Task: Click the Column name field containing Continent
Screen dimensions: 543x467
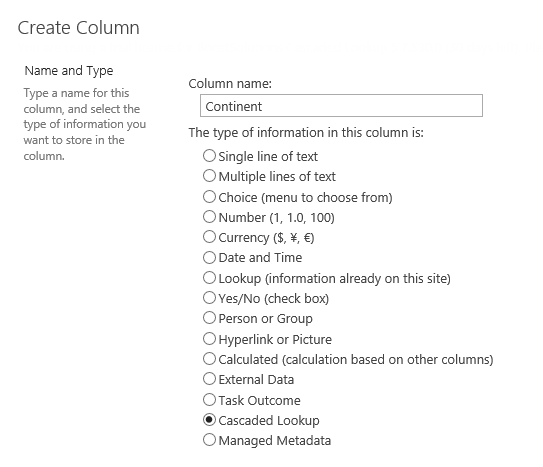Action: tap(341, 106)
